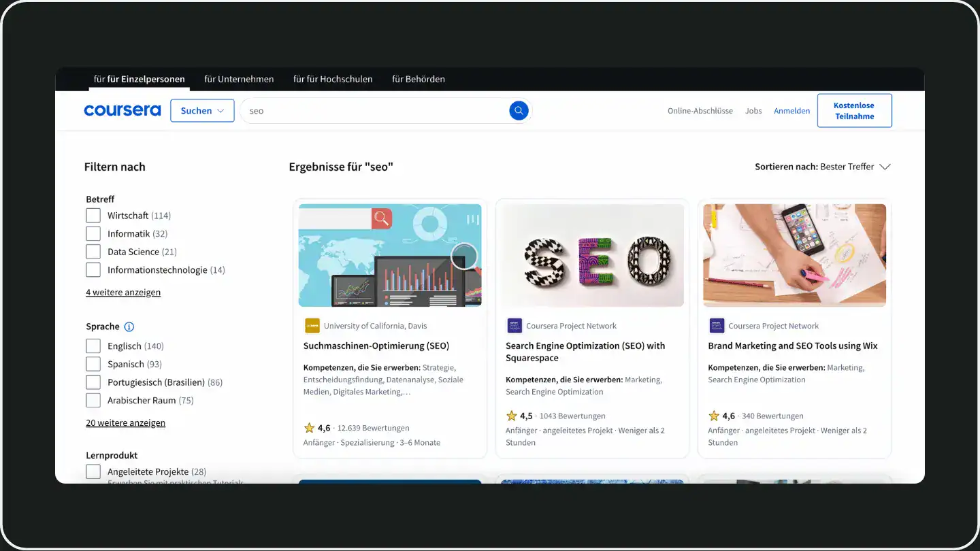
Task: Open Online-Abschlüsse link
Action: tap(700, 111)
